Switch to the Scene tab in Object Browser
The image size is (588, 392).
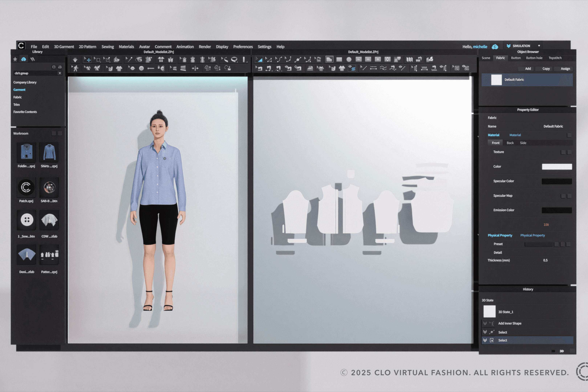(486, 58)
